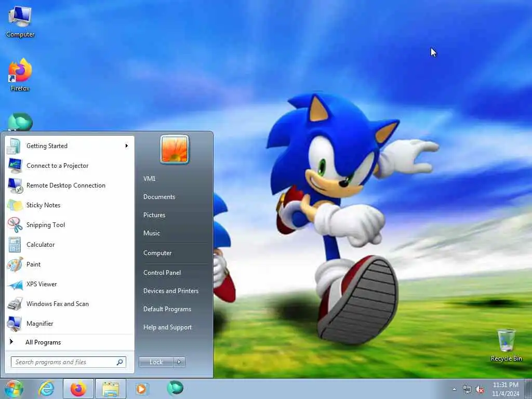Open the Computer desktop icon
This screenshot has width=532, height=399.
pos(20,22)
